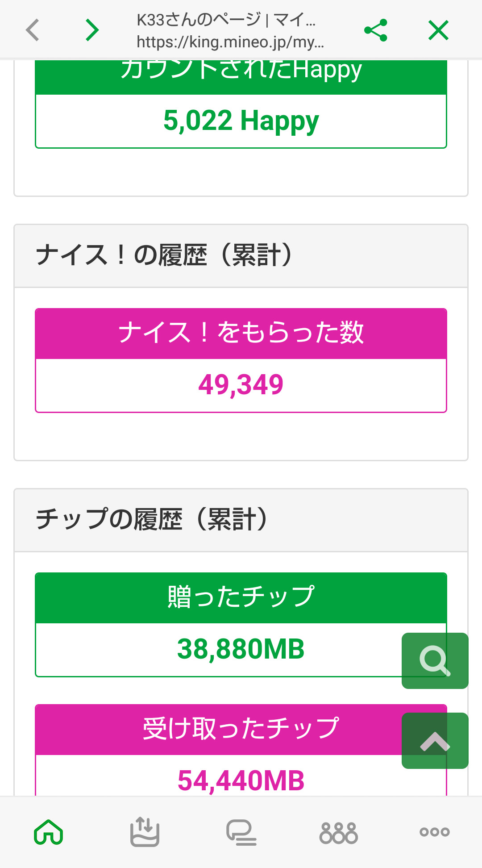Image resolution: width=482 pixels, height=868 pixels.
Task: Open the community people tab at the bottom
Action: click(x=338, y=833)
